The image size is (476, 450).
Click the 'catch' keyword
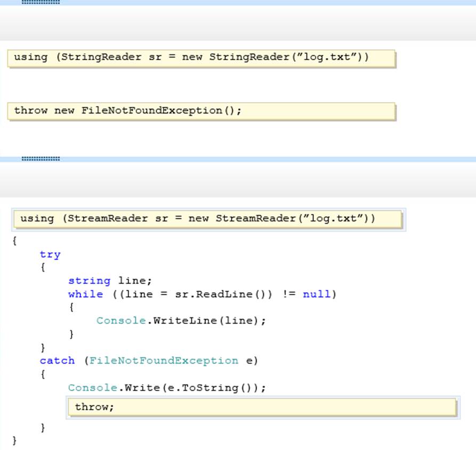pyautogui.click(x=57, y=361)
